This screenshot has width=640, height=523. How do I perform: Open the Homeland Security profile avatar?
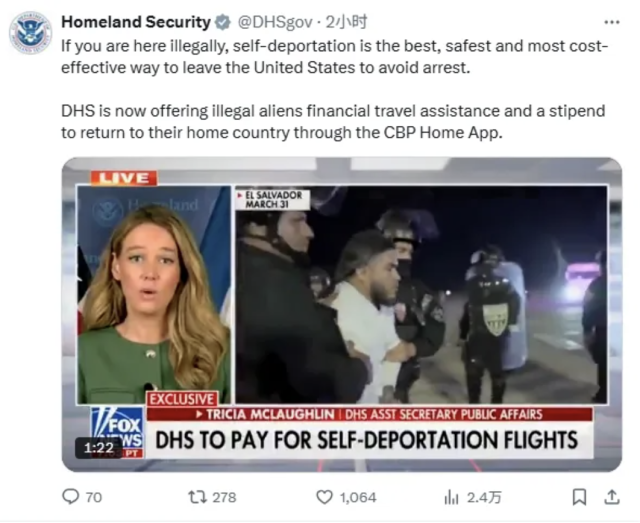[31, 33]
